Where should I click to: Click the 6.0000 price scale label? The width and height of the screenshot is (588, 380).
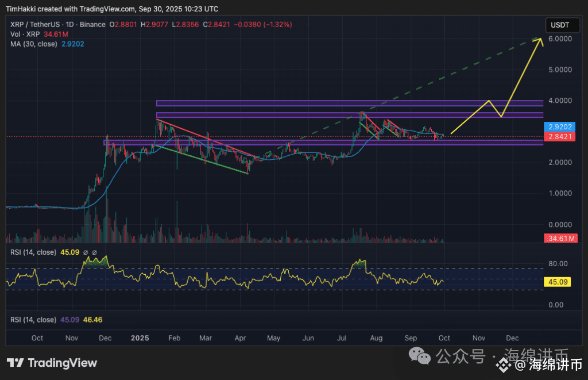tap(560, 39)
